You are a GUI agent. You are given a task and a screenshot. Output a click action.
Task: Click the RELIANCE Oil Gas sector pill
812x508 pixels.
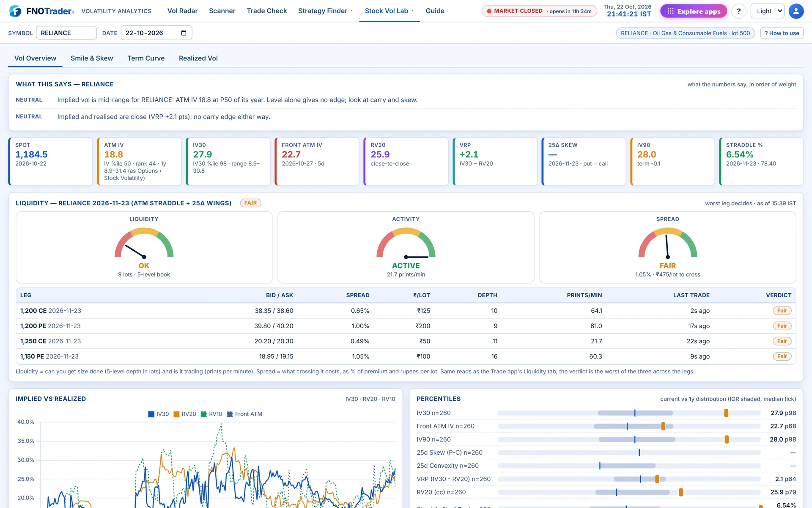(x=685, y=33)
